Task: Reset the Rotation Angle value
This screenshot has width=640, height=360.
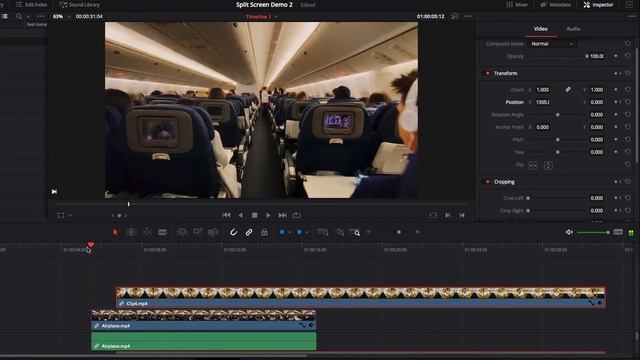Action: [628, 115]
